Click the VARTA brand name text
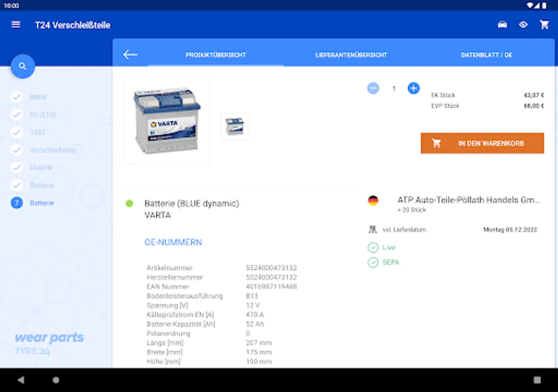558x392 pixels. 157,215
